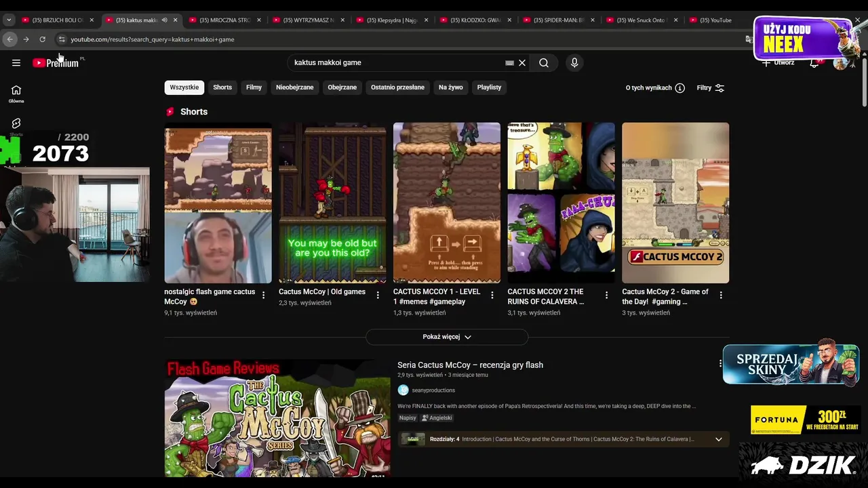Select the Filmy filter chip

coord(254,87)
